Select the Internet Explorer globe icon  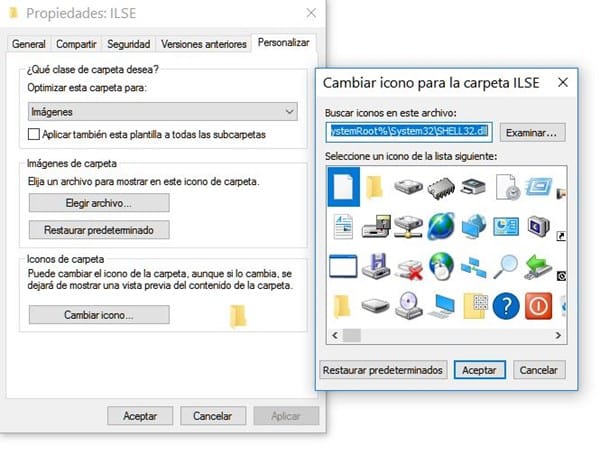coord(441,226)
